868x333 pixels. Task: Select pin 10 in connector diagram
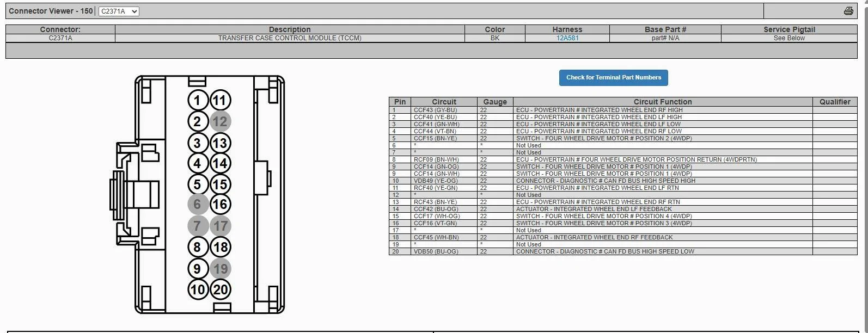[x=198, y=289]
